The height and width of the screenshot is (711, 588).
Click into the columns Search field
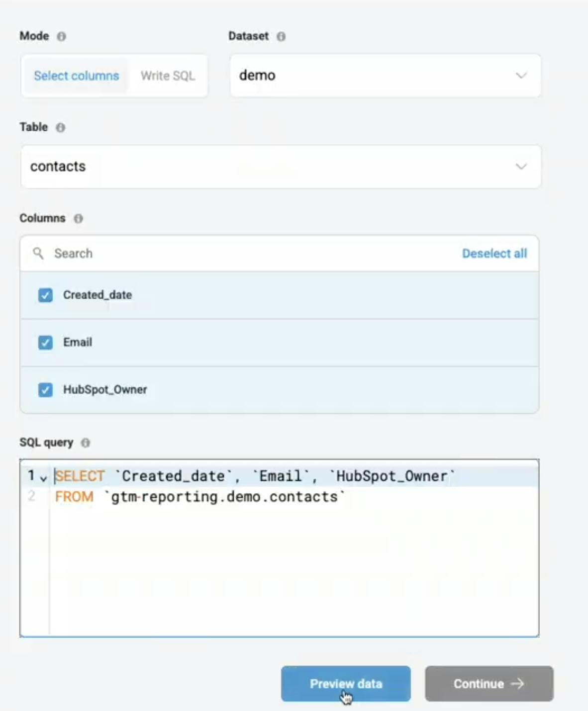249,254
